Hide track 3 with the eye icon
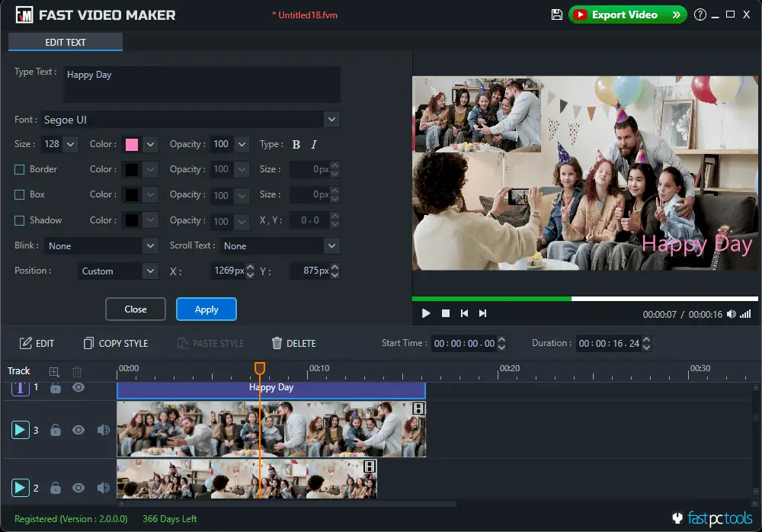Screen dimensions: 762x532 [x=78, y=430]
